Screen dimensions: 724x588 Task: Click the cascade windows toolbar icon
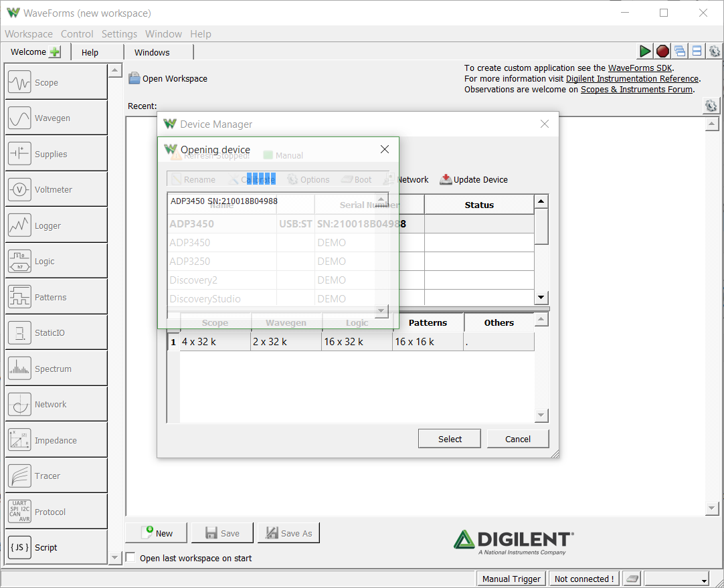pos(680,52)
